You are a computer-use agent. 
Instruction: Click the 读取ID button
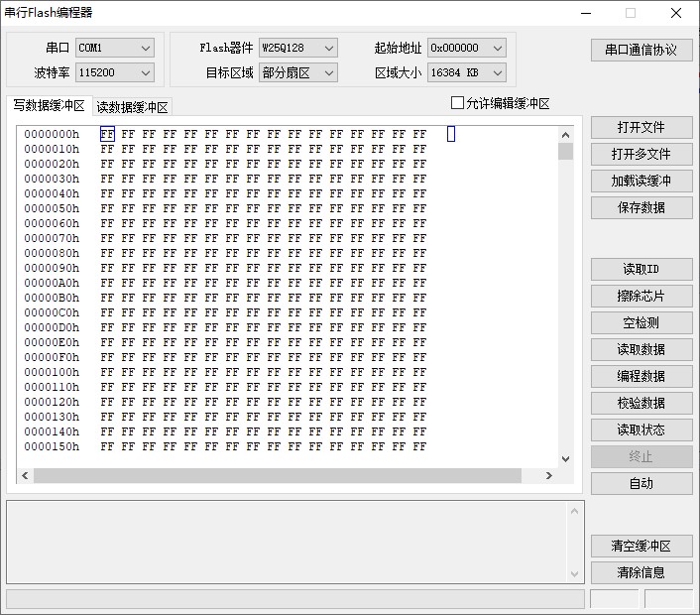[x=642, y=270]
